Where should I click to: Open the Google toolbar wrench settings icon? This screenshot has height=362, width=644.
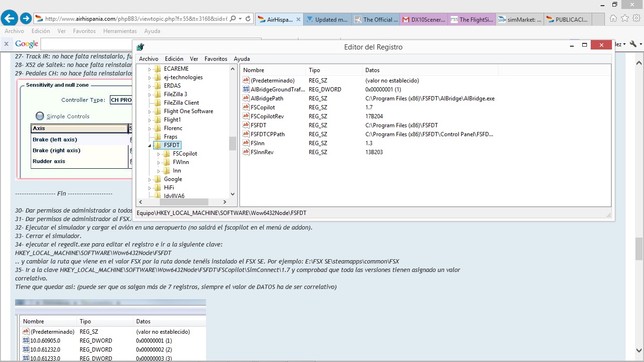pos(634,44)
